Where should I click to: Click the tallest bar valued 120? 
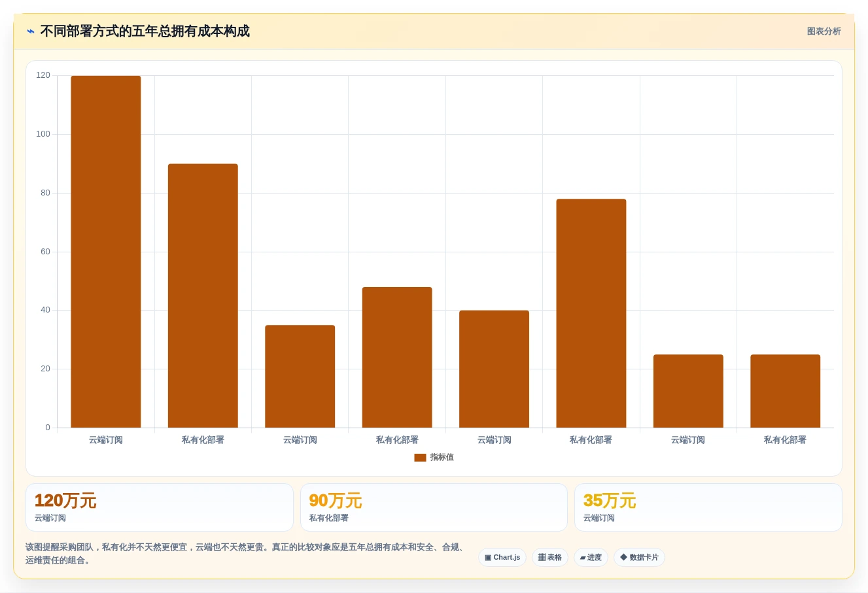point(106,252)
